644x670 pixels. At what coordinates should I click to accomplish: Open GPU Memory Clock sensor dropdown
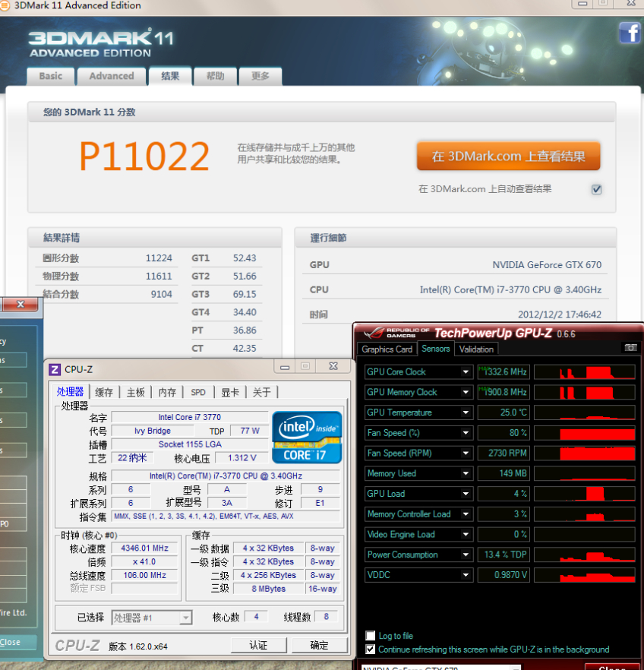pyautogui.click(x=466, y=392)
